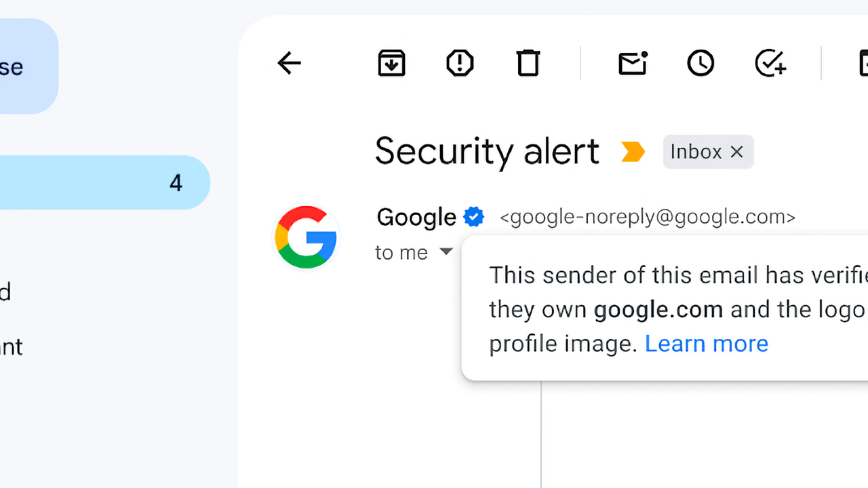Screen dimensions: 868x488
Task: Report this email as spam
Action: pos(460,64)
